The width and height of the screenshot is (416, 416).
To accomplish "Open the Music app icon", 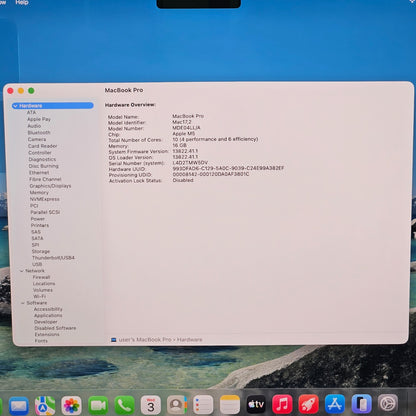I will pyautogui.click(x=282, y=404).
